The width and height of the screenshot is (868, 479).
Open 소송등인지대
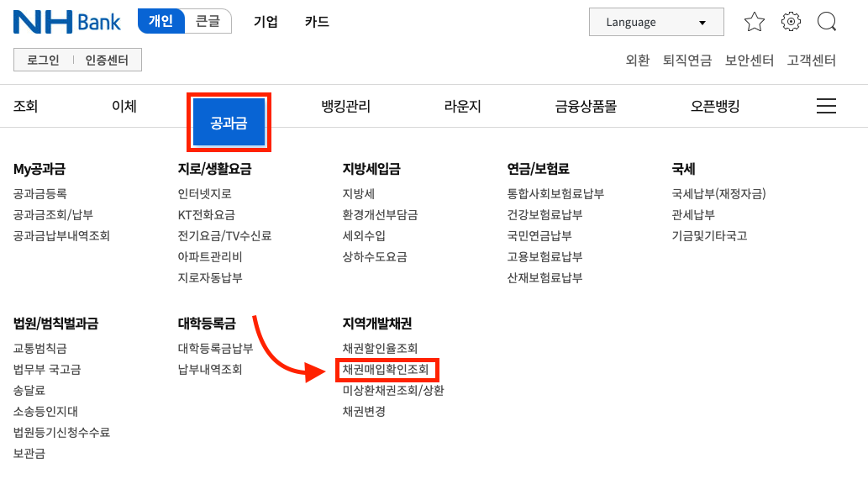(45, 412)
